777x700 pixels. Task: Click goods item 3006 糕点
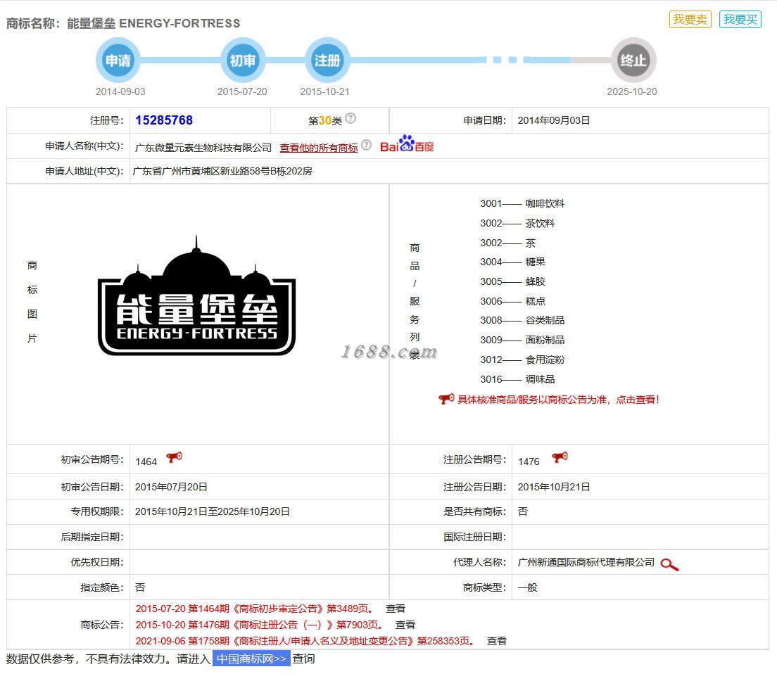coord(512,301)
